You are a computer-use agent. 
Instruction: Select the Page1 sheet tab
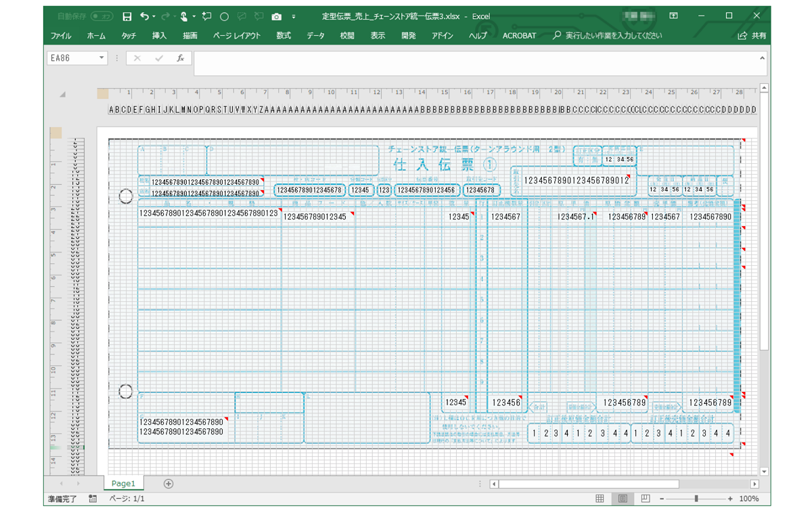(x=124, y=484)
